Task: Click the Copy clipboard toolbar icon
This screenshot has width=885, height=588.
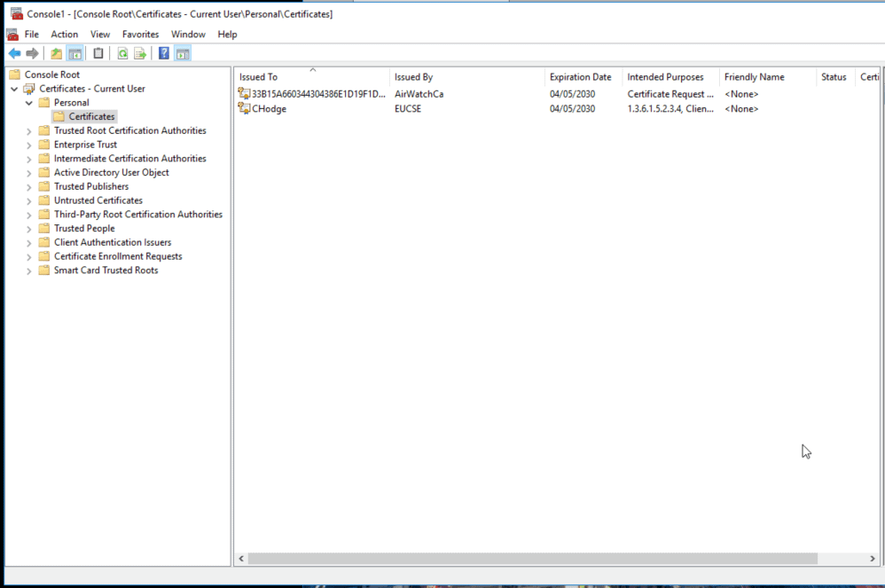Action: [x=98, y=53]
